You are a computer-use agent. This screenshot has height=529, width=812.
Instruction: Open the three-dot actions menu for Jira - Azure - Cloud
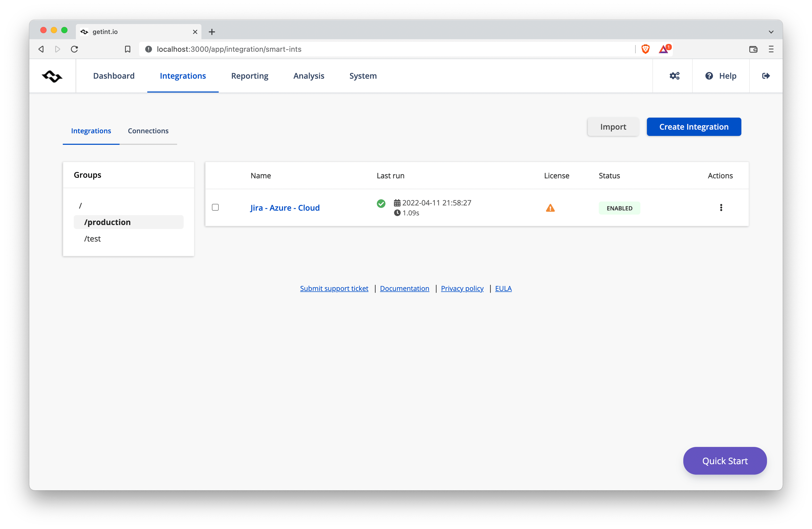tap(720, 208)
